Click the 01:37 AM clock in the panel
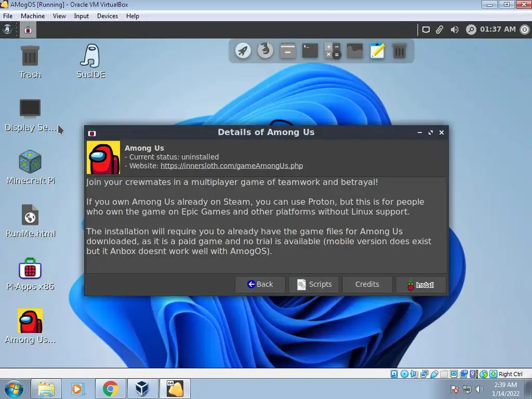This screenshot has height=399, width=532. (498, 30)
